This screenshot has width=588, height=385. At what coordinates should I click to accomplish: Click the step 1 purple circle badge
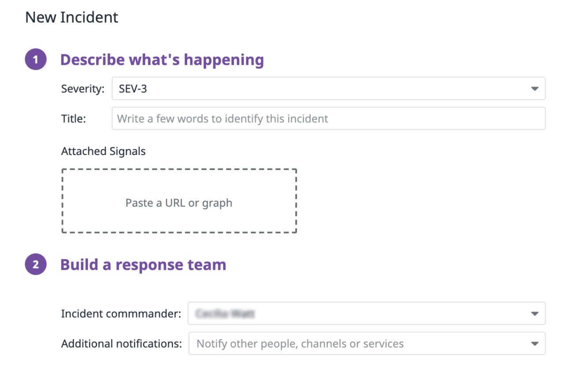click(x=36, y=59)
